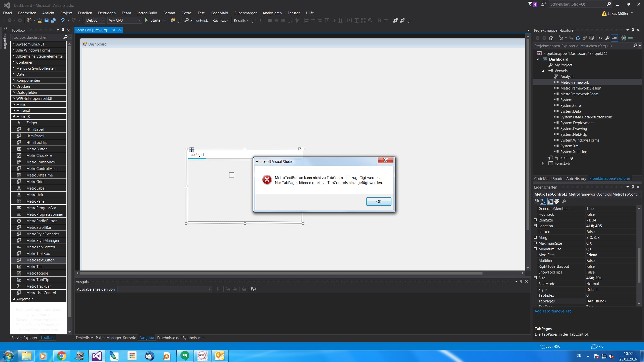This screenshot has height=362, width=644.
Task: Toggle auto-hide pin on Ausgabe panel
Action: point(521,282)
